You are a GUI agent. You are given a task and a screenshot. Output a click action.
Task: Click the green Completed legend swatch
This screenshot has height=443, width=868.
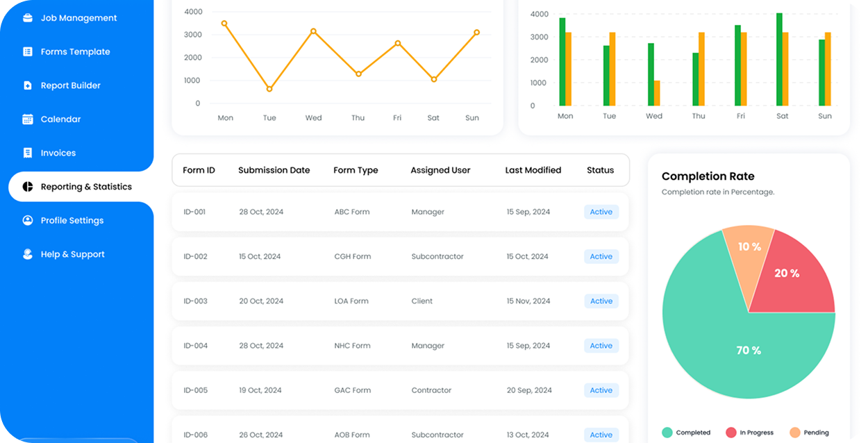pyautogui.click(x=667, y=433)
